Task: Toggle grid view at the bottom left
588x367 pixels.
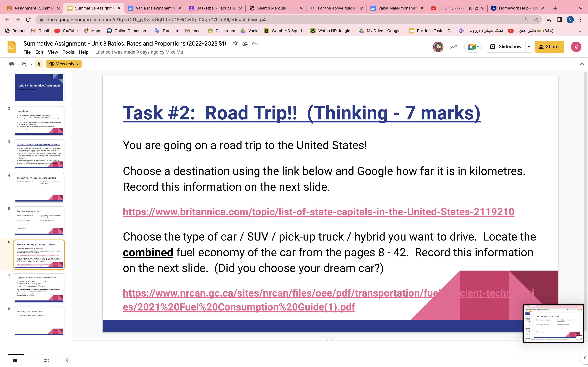Action: click(x=46, y=360)
